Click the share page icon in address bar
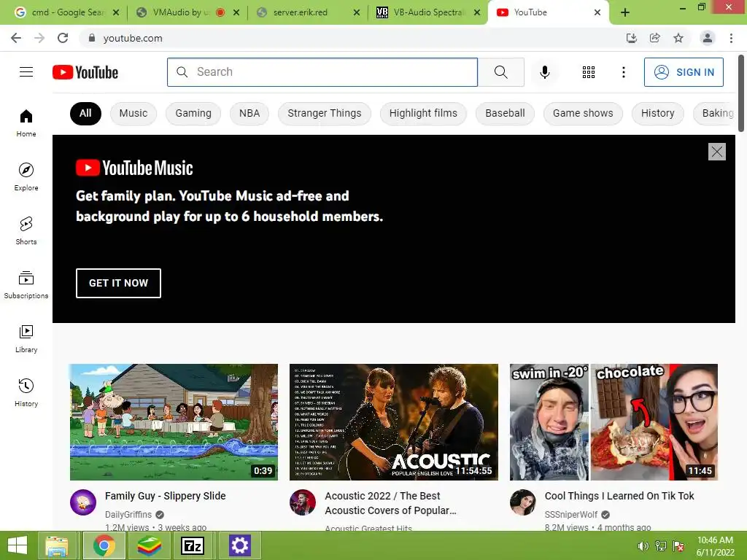The width and height of the screenshot is (747, 560). pos(655,38)
